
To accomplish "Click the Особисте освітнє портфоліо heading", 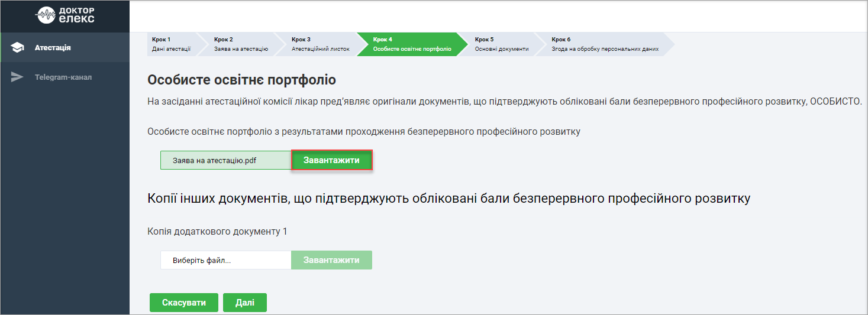I will (x=241, y=80).
